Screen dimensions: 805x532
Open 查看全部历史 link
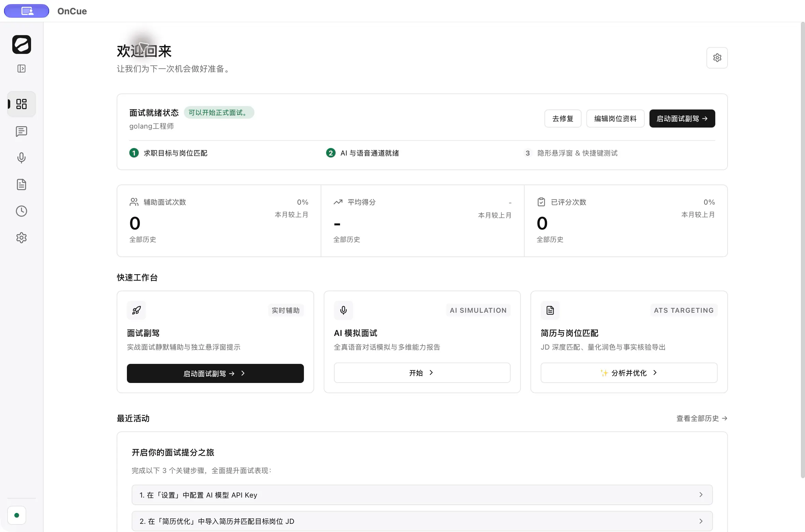pyautogui.click(x=702, y=418)
